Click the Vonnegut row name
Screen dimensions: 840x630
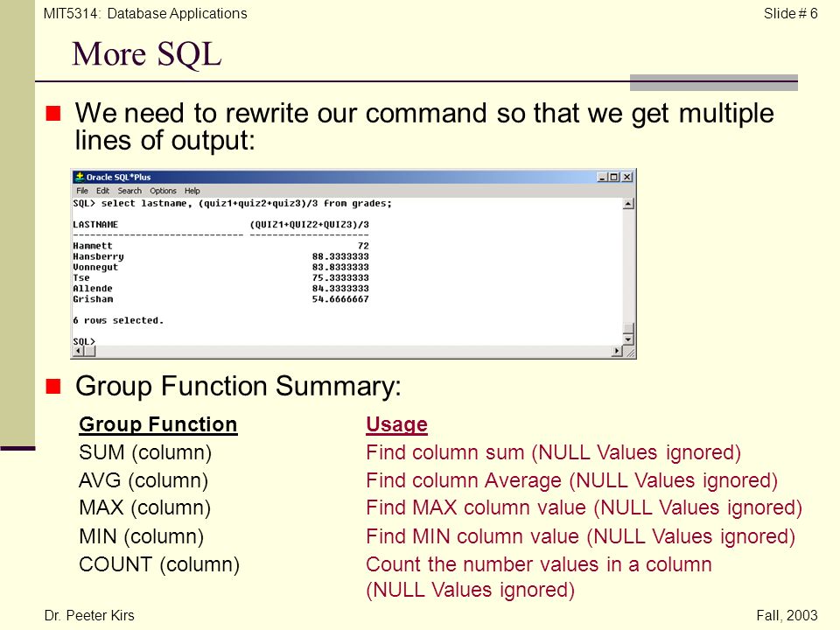[x=95, y=267]
